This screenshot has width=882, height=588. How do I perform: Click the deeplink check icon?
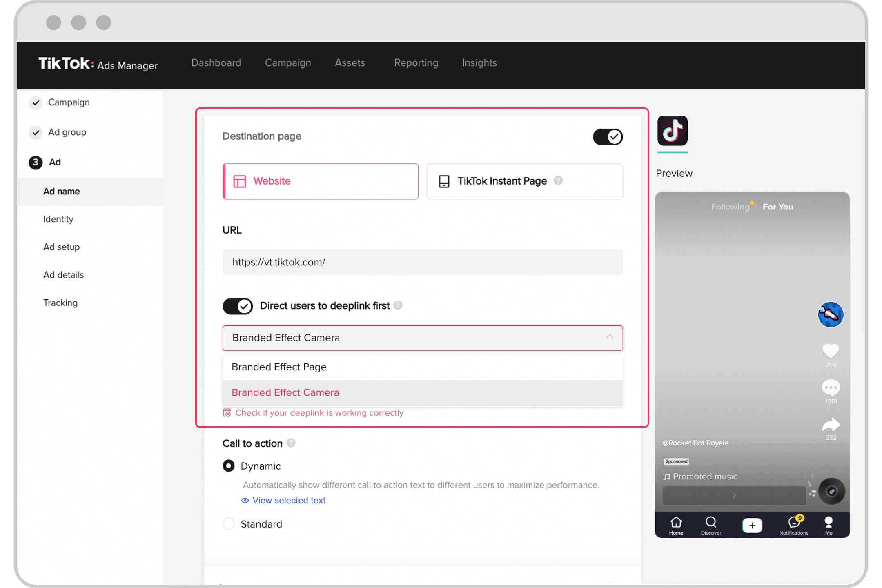coord(227,413)
